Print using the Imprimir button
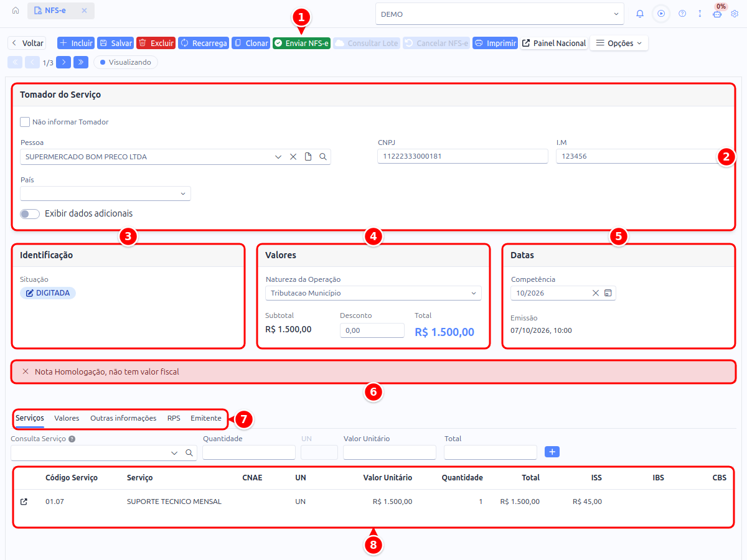The height and width of the screenshot is (560, 747). click(x=495, y=43)
